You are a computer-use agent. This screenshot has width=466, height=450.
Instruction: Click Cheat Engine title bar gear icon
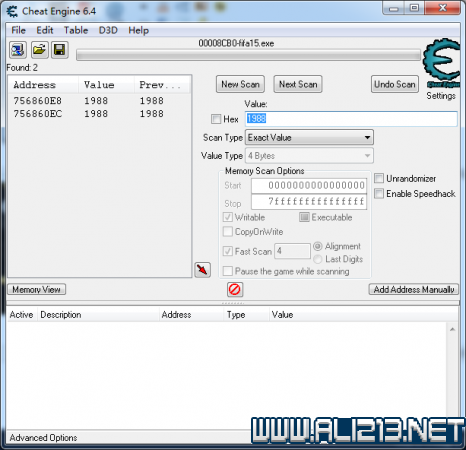[12, 12]
